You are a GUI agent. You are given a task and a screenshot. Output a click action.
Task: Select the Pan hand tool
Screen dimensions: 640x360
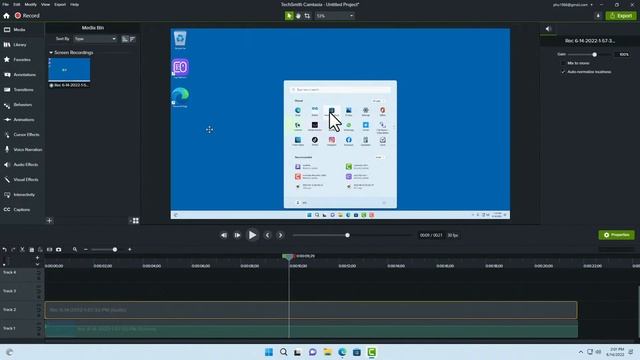click(298, 16)
